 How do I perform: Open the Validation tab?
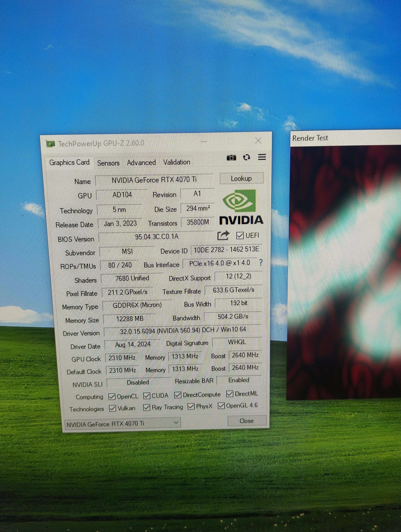[x=177, y=162]
